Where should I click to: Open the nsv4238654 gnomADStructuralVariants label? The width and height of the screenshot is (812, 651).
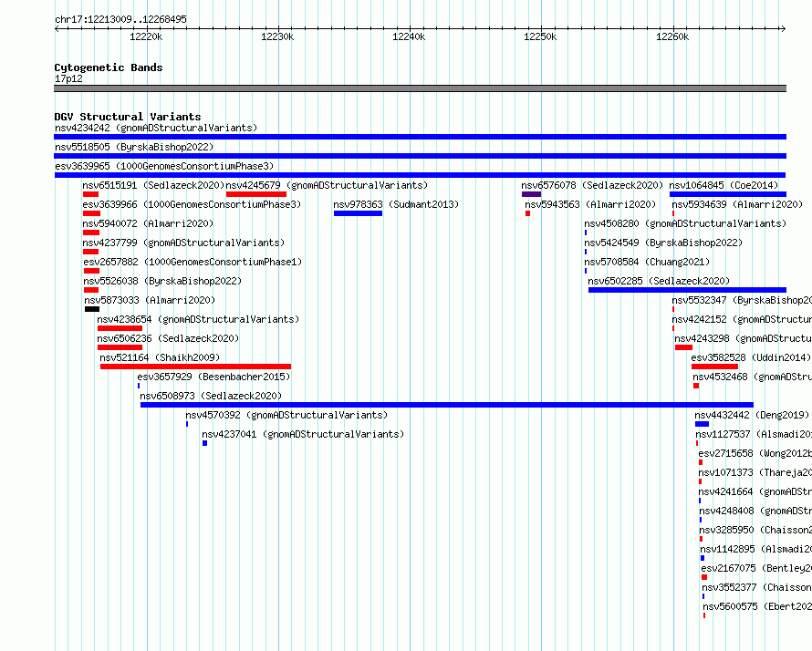198,319
